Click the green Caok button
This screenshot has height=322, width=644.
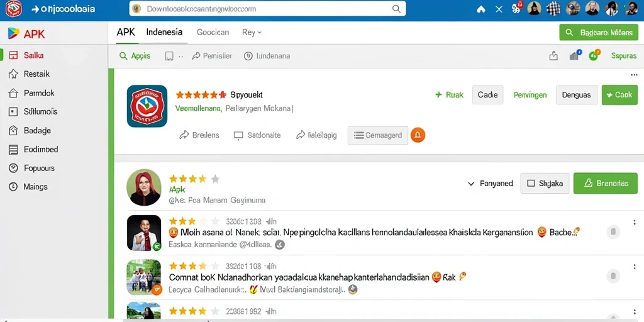(x=619, y=95)
